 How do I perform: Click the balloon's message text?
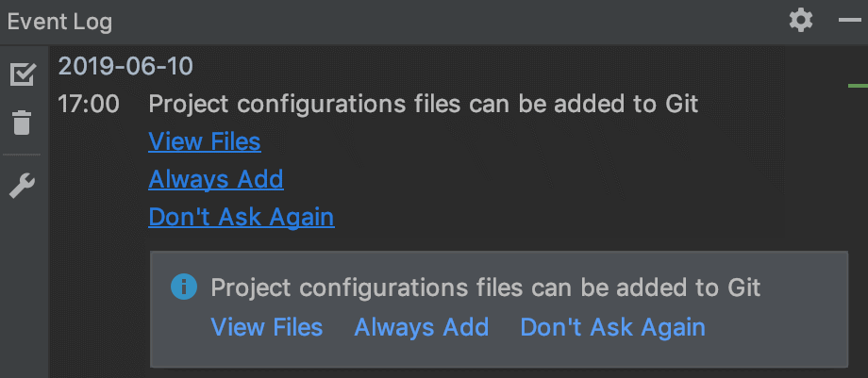(485, 288)
